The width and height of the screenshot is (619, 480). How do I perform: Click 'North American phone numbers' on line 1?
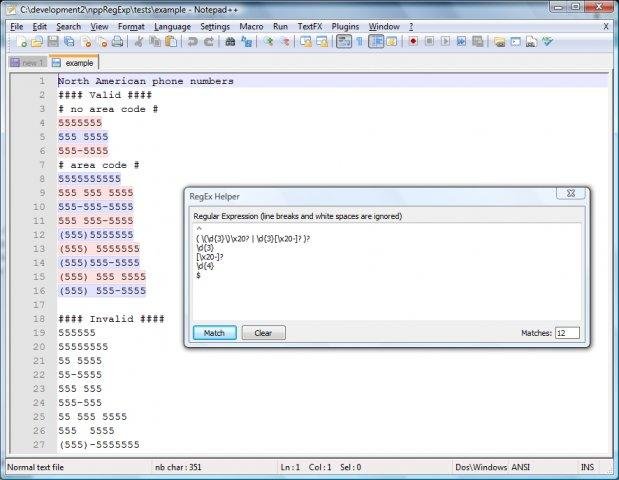tap(146, 81)
